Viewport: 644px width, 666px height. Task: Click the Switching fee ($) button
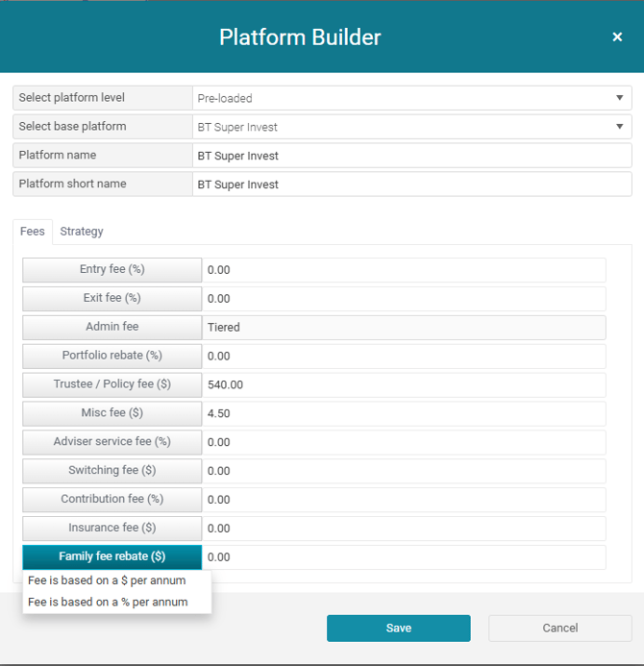112,471
